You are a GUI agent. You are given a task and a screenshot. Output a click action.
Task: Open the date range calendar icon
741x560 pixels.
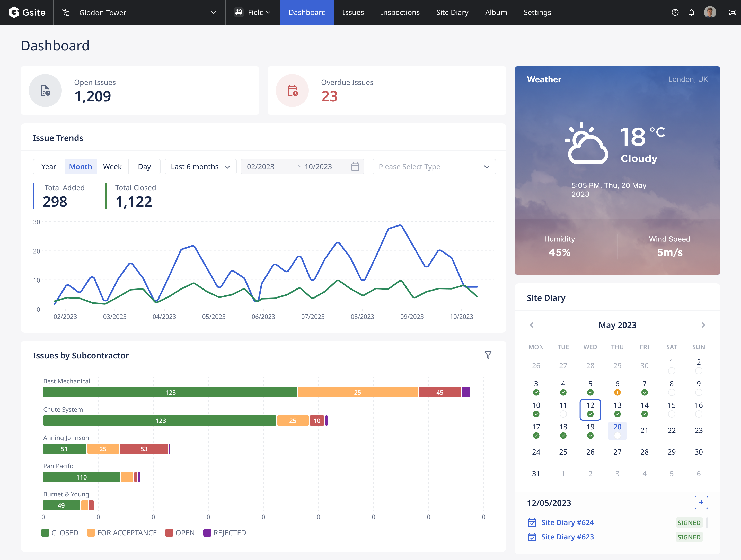click(x=355, y=167)
